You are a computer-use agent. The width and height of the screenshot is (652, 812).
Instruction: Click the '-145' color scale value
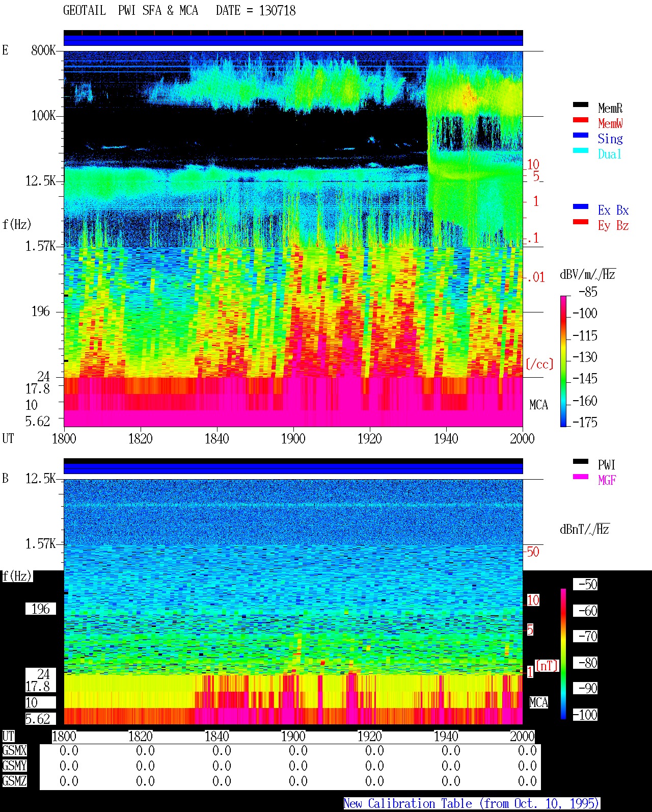585,379
